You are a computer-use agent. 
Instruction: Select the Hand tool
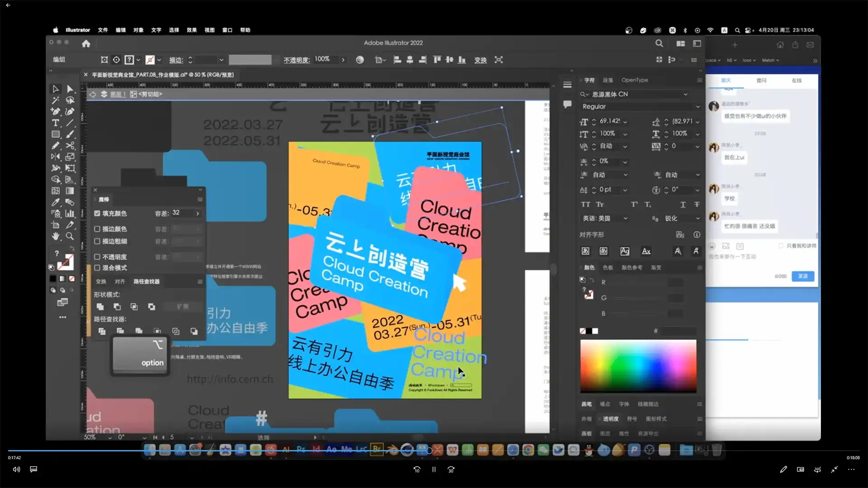click(x=55, y=236)
